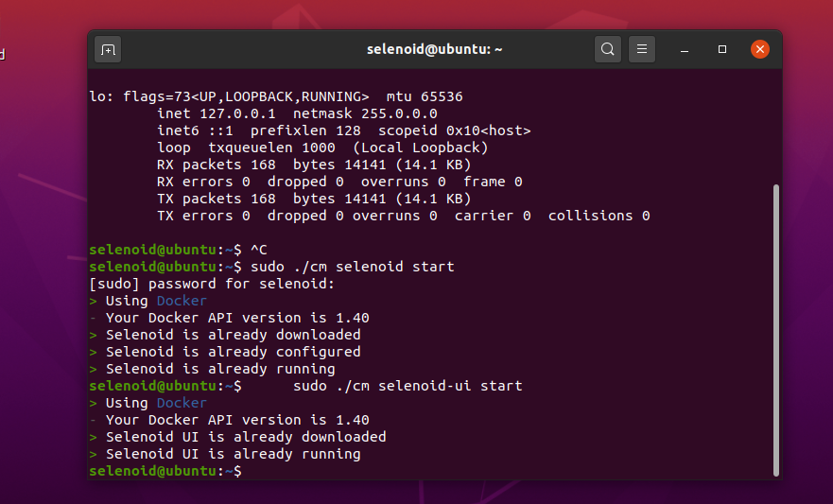The height and width of the screenshot is (504, 833).
Task: Close the terminal window
Action: coord(759,49)
